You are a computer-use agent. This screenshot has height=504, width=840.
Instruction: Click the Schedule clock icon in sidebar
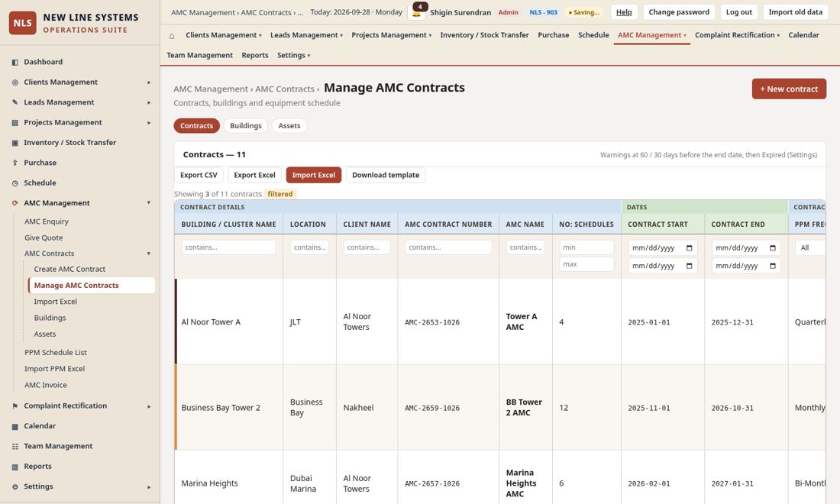coord(15,183)
